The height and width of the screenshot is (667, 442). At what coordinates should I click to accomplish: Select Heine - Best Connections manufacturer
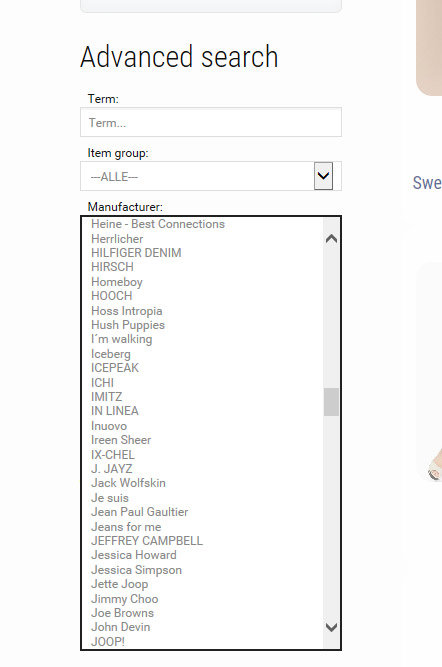pos(158,224)
